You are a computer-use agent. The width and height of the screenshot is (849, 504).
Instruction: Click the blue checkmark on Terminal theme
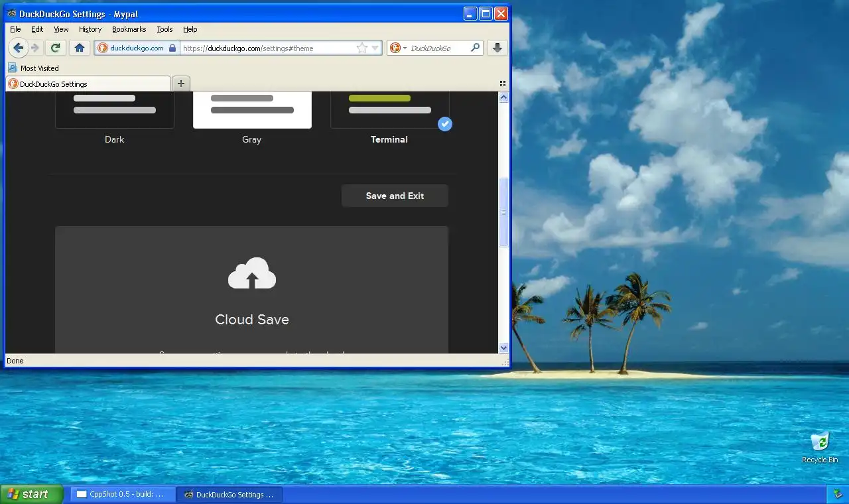tap(445, 123)
